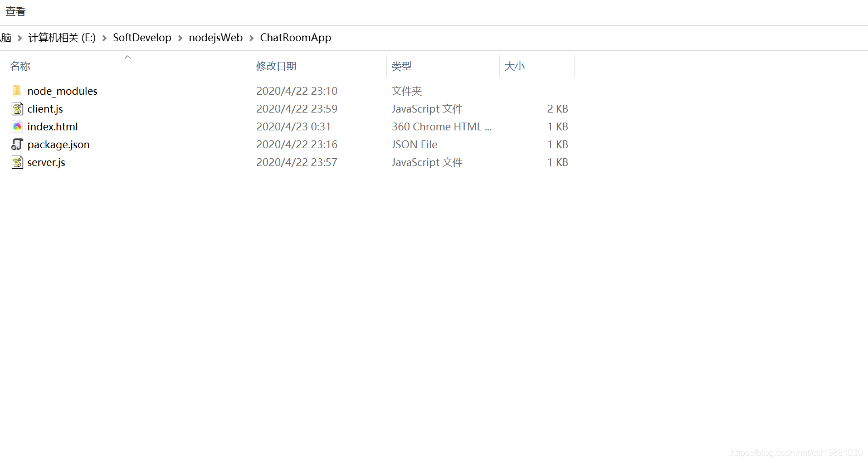
Task: Sort files by 大小 column header
Action: (515, 66)
